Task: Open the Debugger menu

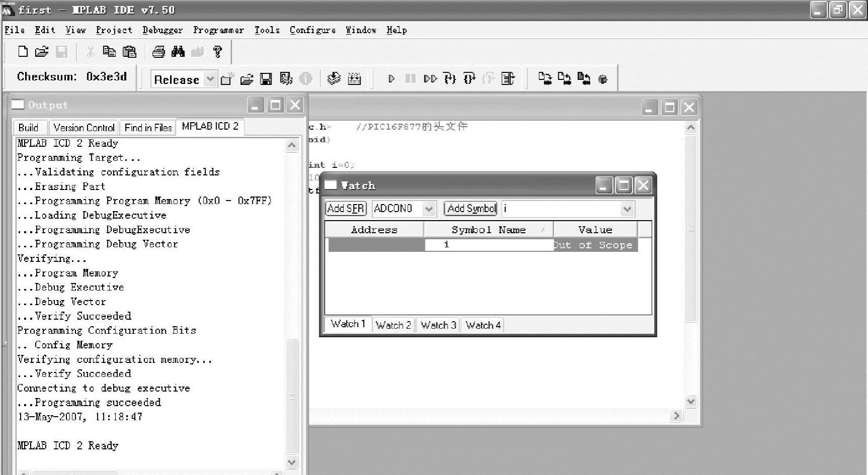Action: (162, 30)
